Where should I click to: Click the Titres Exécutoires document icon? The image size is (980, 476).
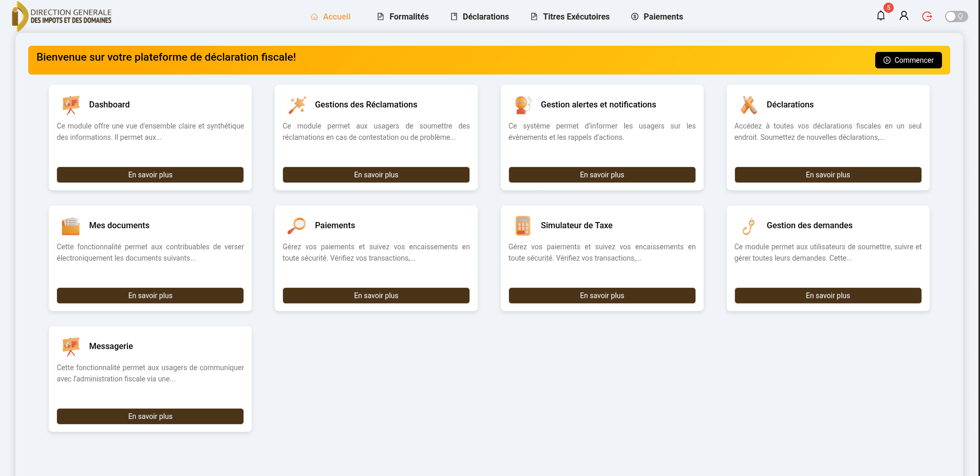534,16
